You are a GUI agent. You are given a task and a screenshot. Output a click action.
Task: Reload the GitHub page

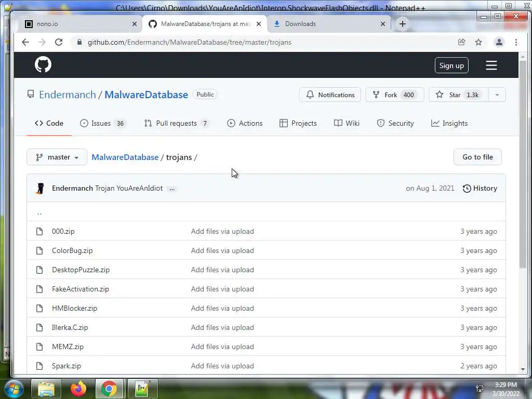click(x=59, y=42)
